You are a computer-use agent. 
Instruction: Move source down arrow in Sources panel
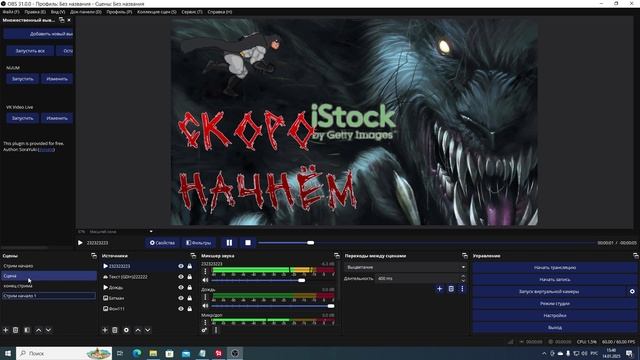(x=148, y=330)
